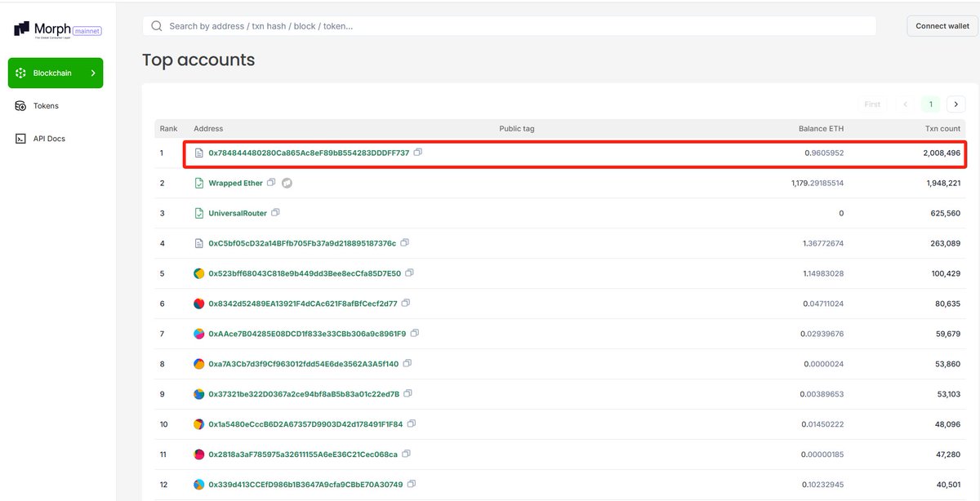Copy address 0x8342...2d77
980x501 pixels.
[x=406, y=303]
